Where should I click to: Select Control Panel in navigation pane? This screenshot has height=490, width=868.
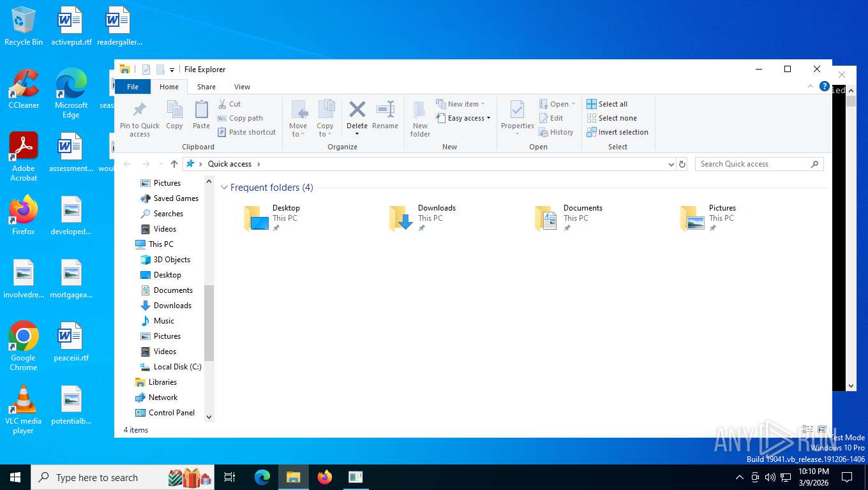(165, 413)
